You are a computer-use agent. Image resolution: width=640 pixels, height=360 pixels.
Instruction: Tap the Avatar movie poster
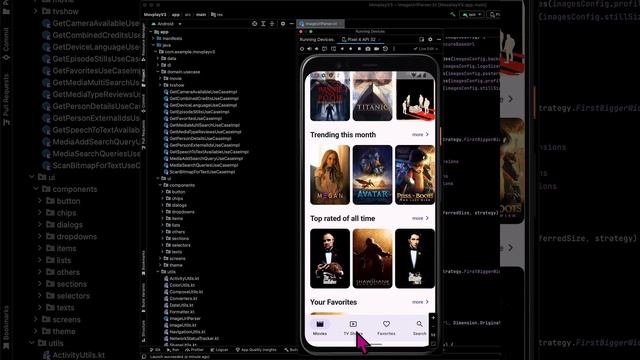372,175
